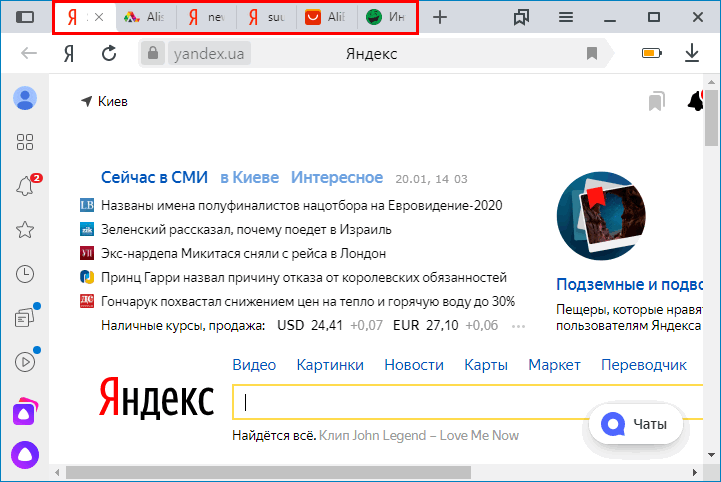Open the Чаты chat button
721x482 pixels.
pyautogui.click(x=636, y=424)
